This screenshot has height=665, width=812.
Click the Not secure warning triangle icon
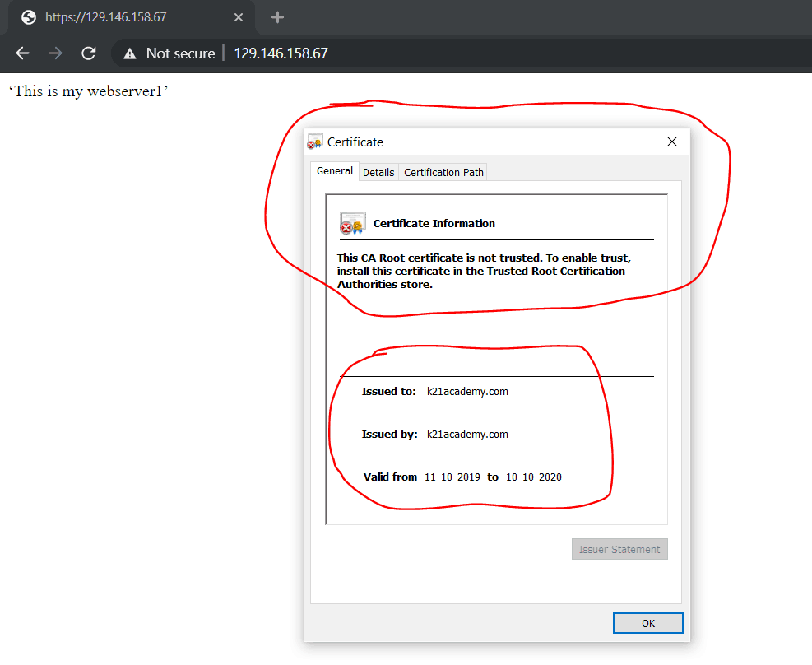pos(130,53)
